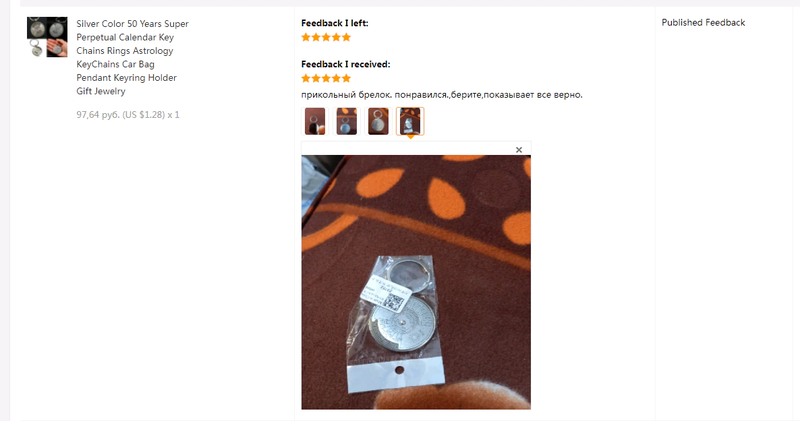Click the fifth star under Feedback I left

(x=346, y=37)
